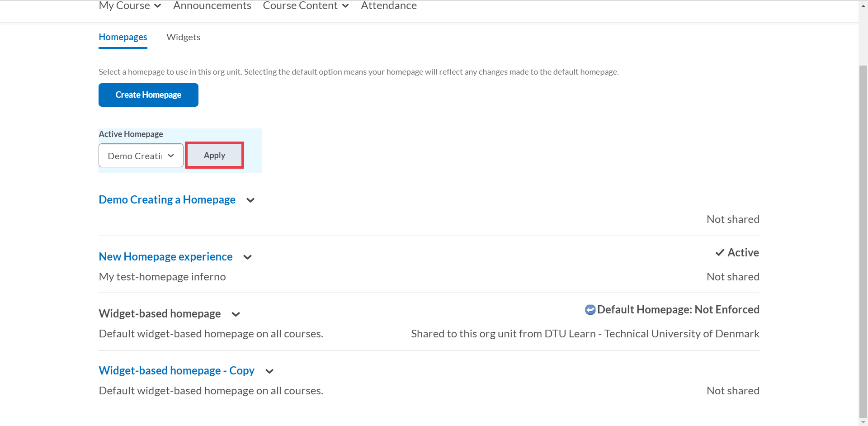
Task: Click the Active checkmark icon
Action: 720,253
